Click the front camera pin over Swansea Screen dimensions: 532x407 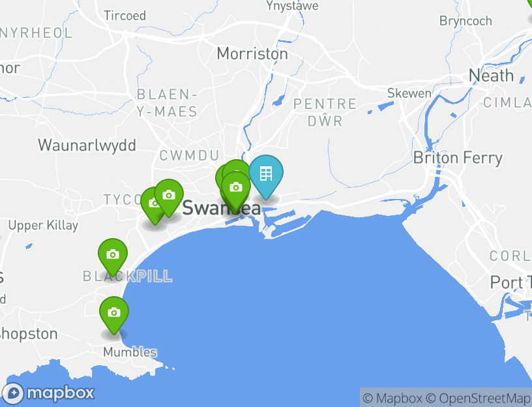236,190
